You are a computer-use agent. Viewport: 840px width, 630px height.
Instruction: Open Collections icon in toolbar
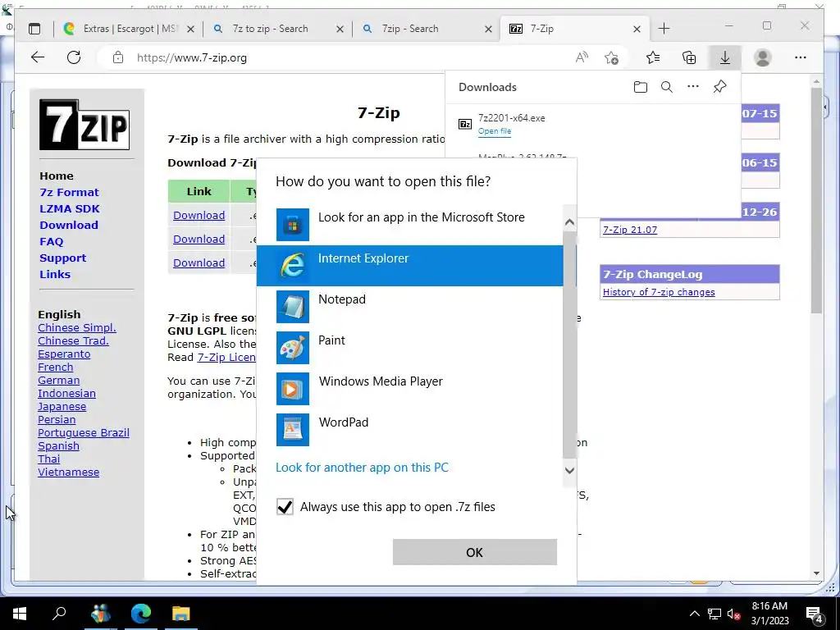[689, 57]
